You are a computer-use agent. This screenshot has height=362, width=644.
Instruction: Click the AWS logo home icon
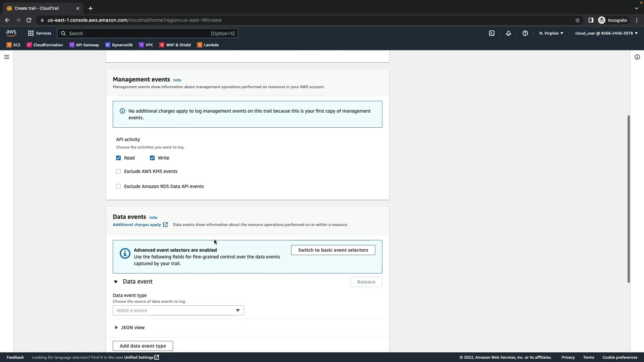pos(11,33)
